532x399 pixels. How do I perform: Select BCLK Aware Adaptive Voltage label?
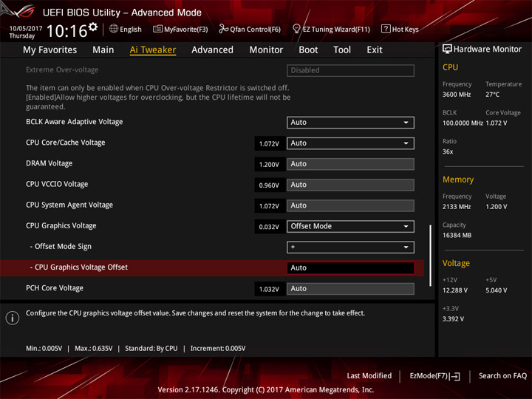pos(75,122)
